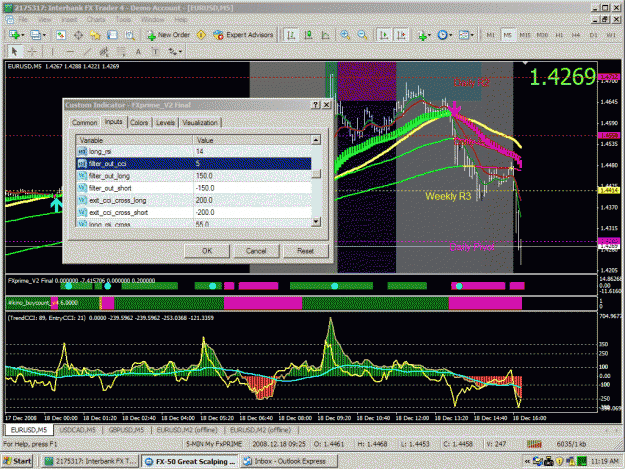625x469 pixels.
Task: Expand the Indicators dropdown arrow
Action: coord(430,35)
